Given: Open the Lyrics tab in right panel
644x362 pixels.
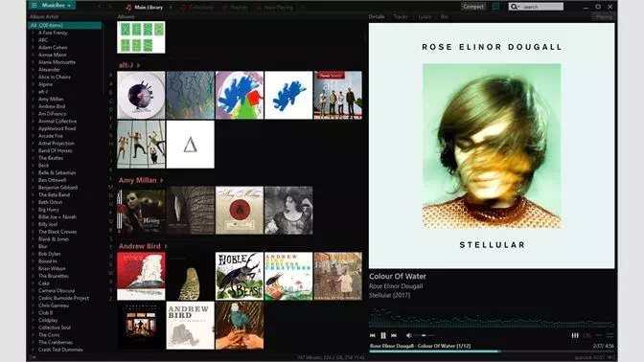Looking at the screenshot, I should tap(425, 17).
